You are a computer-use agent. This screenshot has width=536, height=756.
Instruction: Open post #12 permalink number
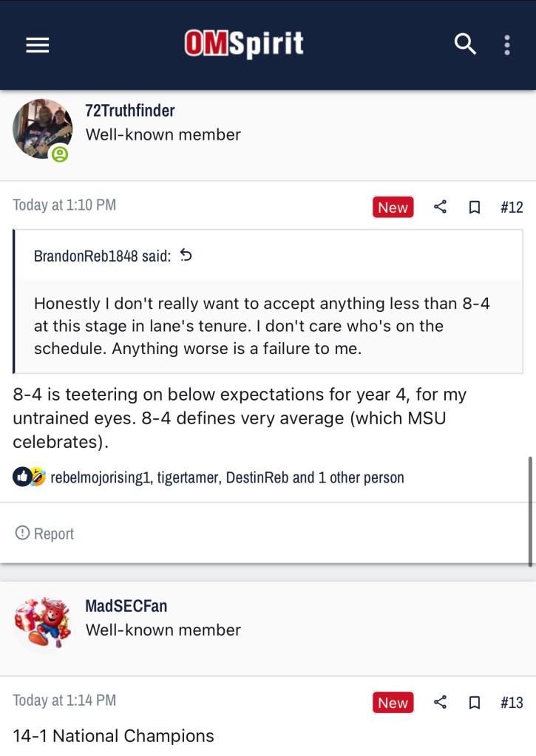pos(512,207)
